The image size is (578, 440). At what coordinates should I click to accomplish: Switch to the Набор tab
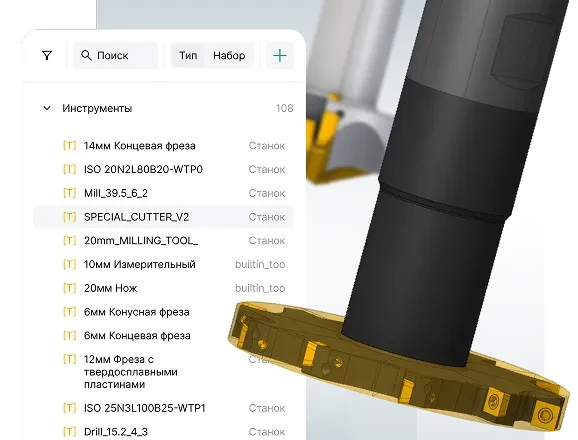pos(229,56)
